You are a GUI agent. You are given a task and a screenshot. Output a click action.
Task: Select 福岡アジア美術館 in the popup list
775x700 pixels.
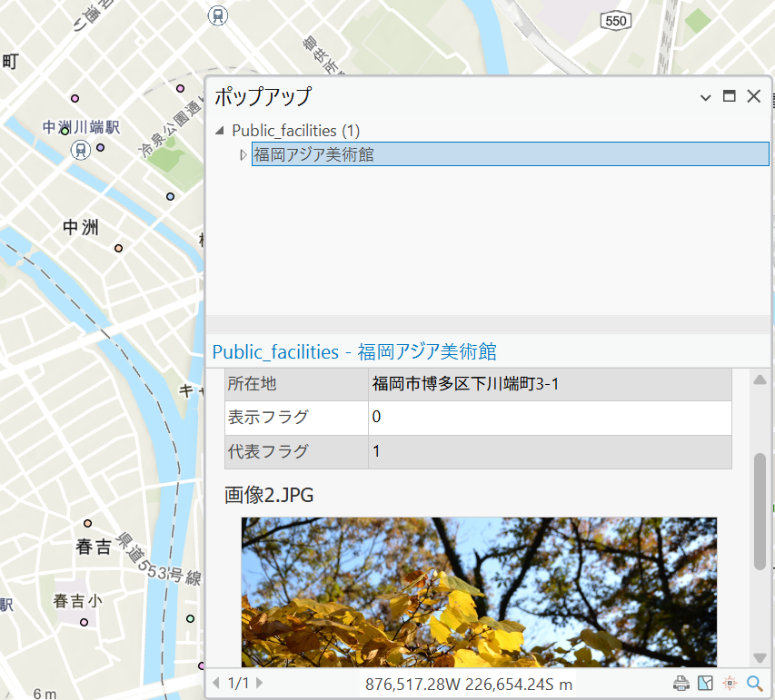313,154
